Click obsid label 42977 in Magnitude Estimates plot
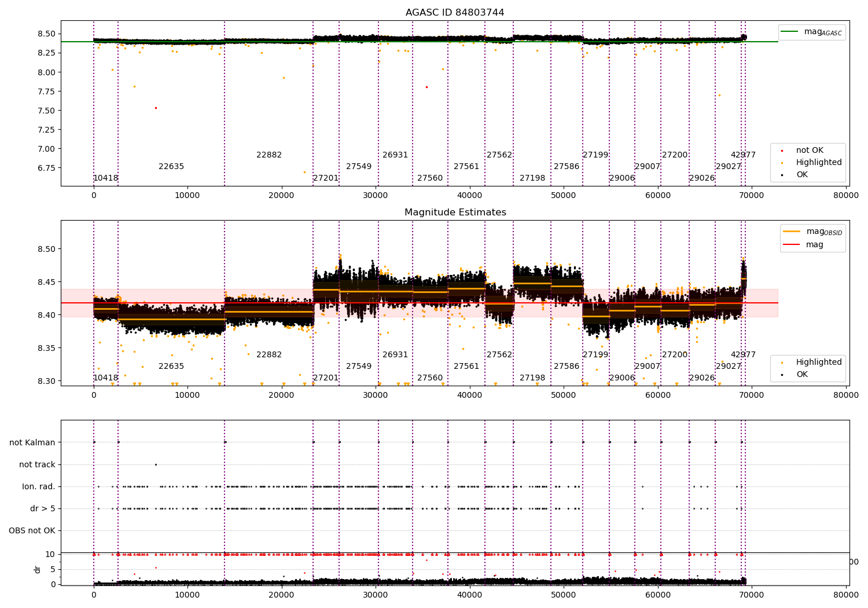 point(743,355)
